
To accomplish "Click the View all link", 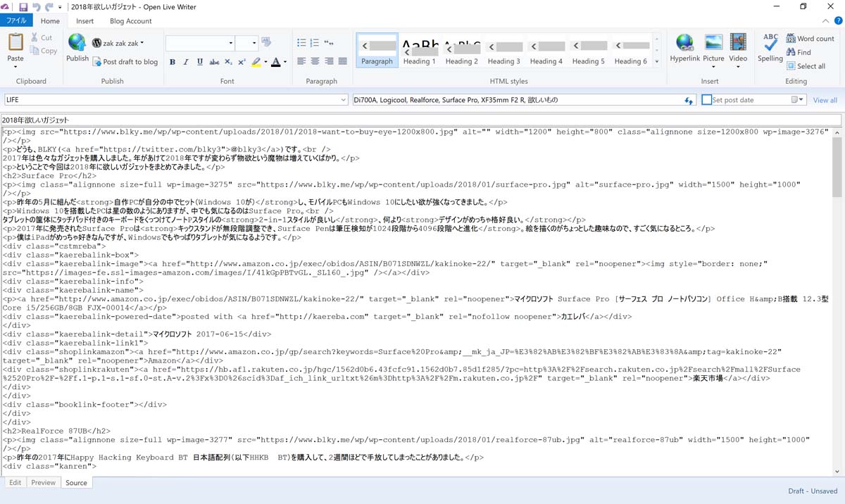I will click(825, 100).
